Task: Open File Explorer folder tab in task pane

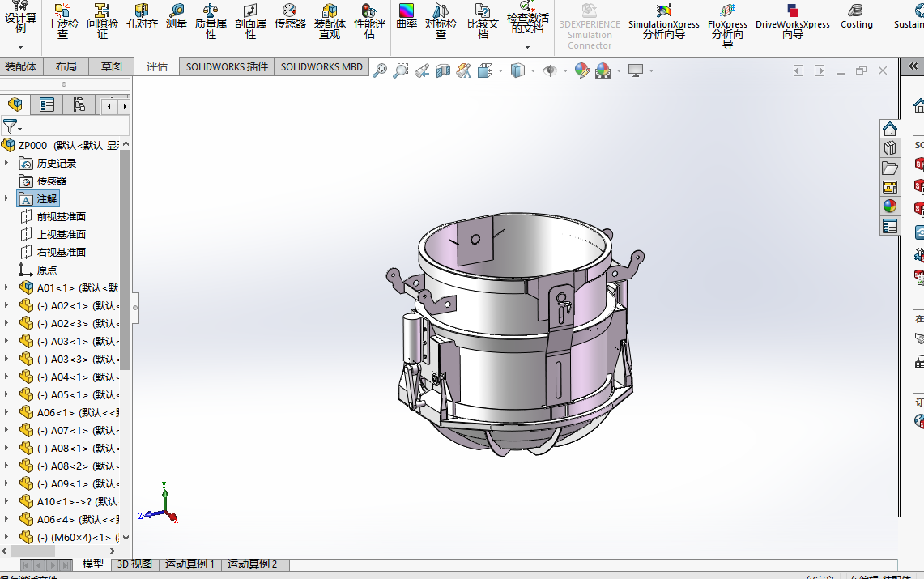Action: pos(890,168)
